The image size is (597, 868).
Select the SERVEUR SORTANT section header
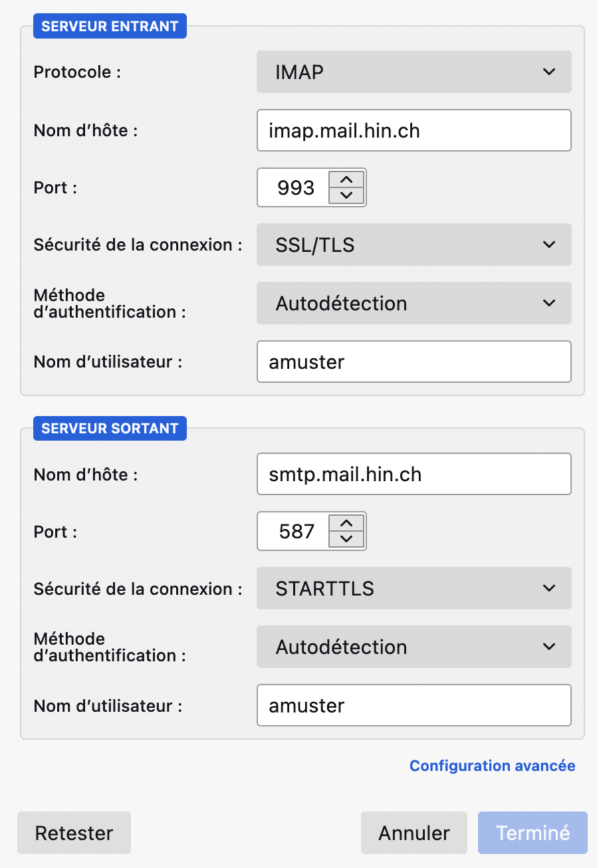coord(110,428)
